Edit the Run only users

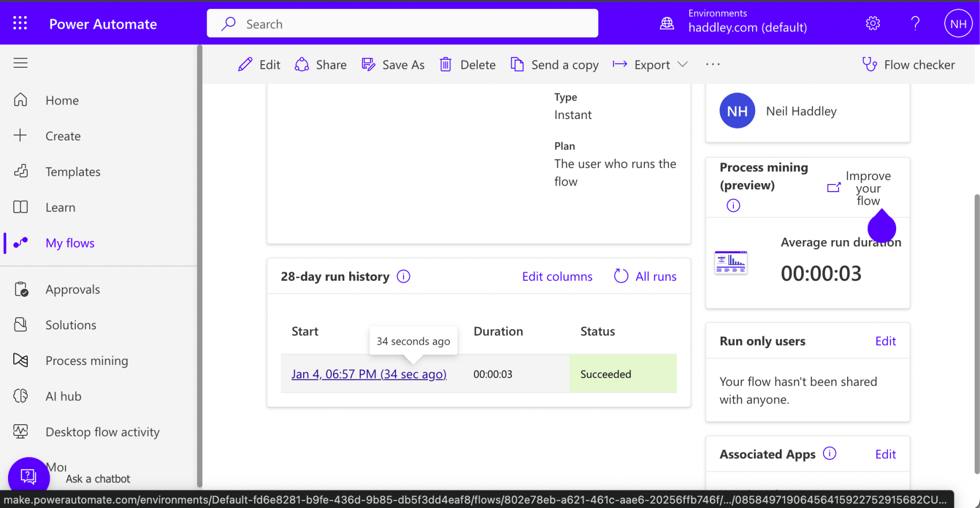886,341
